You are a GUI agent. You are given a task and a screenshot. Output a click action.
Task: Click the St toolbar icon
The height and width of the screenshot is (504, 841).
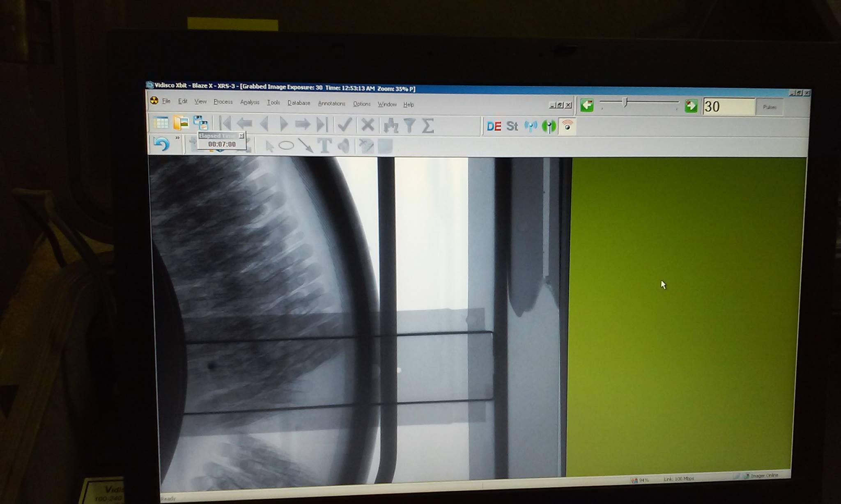click(512, 126)
